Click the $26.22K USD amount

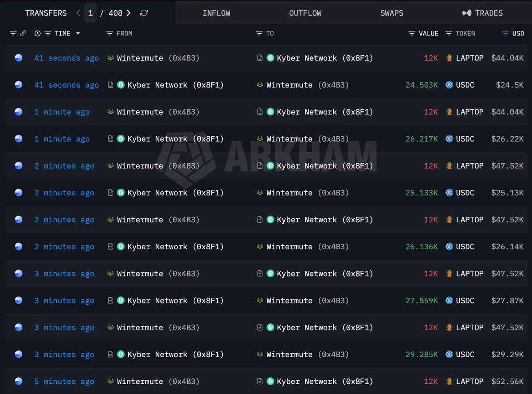(x=507, y=139)
